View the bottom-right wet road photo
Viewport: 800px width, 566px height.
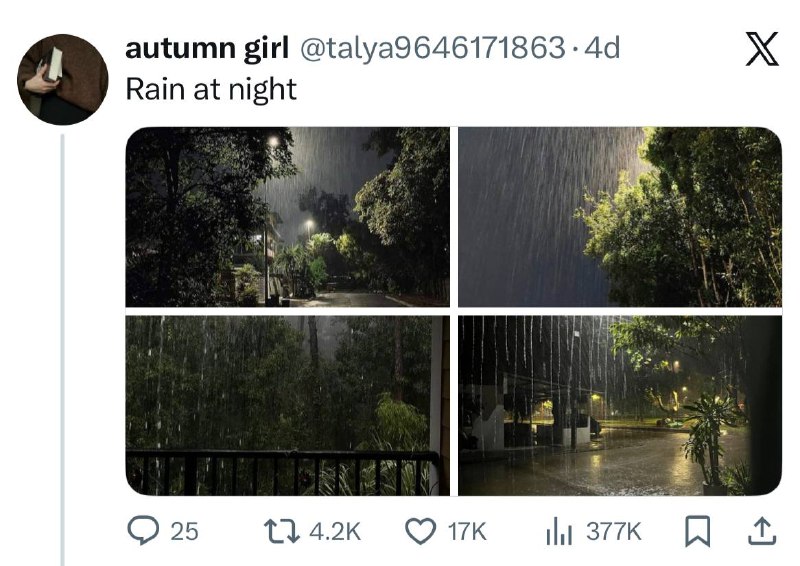[x=620, y=405]
